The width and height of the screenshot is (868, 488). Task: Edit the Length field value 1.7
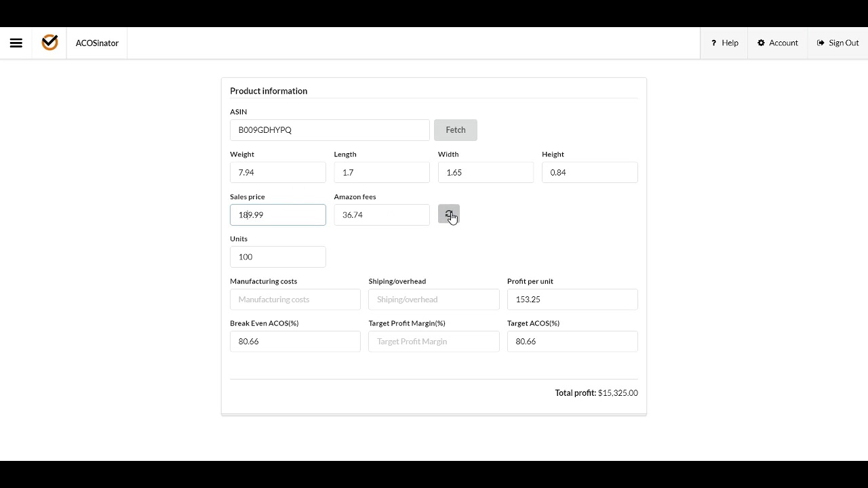point(382,172)
